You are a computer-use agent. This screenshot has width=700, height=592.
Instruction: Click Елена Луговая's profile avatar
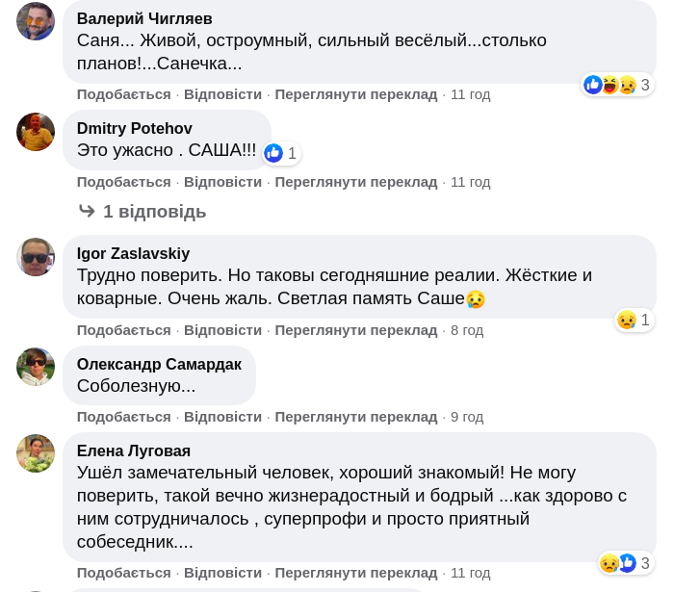(36, 453)
